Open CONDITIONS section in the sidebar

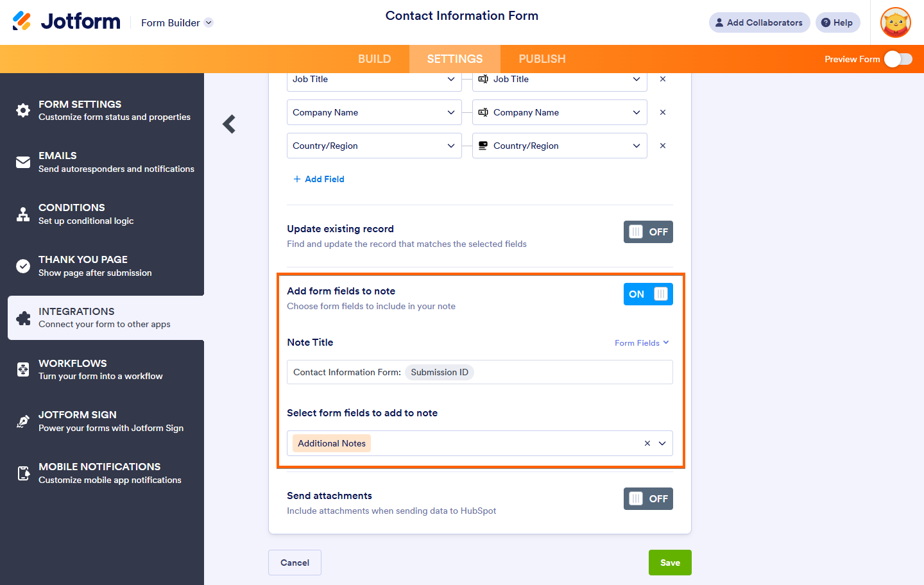coord(106,214)
